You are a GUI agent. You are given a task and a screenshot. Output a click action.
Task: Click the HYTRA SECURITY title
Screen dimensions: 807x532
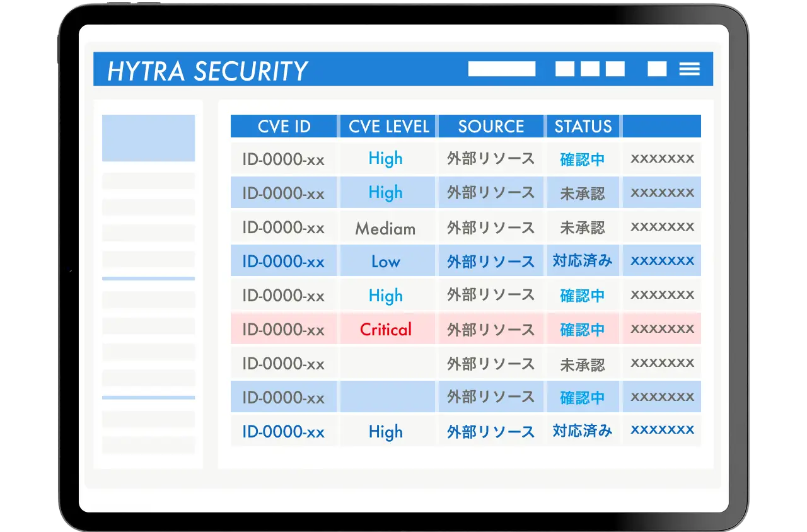pos(207,71)
